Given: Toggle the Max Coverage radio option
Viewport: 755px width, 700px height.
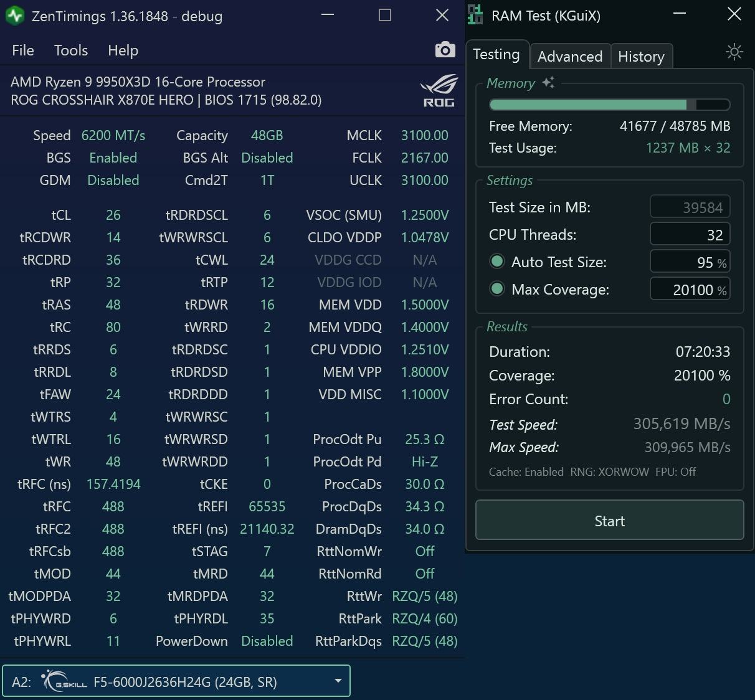Looking at the screenshot, I should [x=497, y=289].
